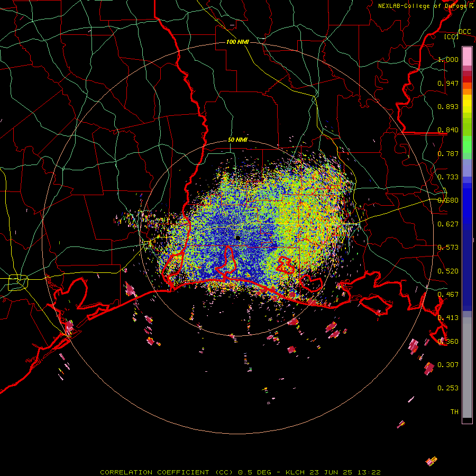Click the 0.413 scale value
476x476 pixels.
[448, 318]
